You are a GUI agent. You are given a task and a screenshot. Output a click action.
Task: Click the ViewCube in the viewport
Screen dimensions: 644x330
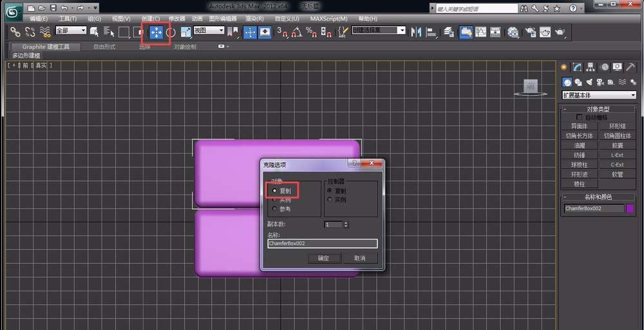(529, 86)
